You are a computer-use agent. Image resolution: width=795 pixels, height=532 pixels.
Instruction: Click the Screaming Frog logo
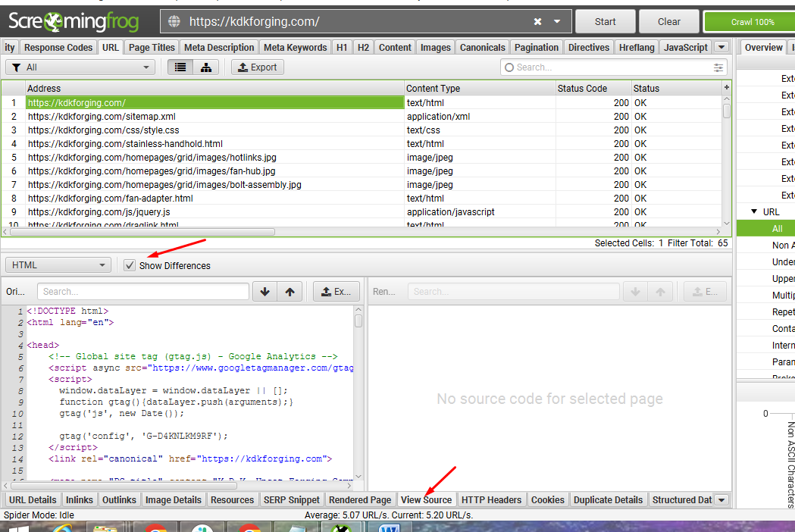pyautogui.click(x=74, y=21)
